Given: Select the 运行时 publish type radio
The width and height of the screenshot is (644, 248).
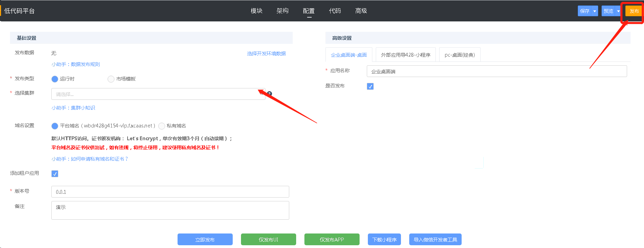Looking at the screenshot, I should pyautogui.click(x=55, y=79).
